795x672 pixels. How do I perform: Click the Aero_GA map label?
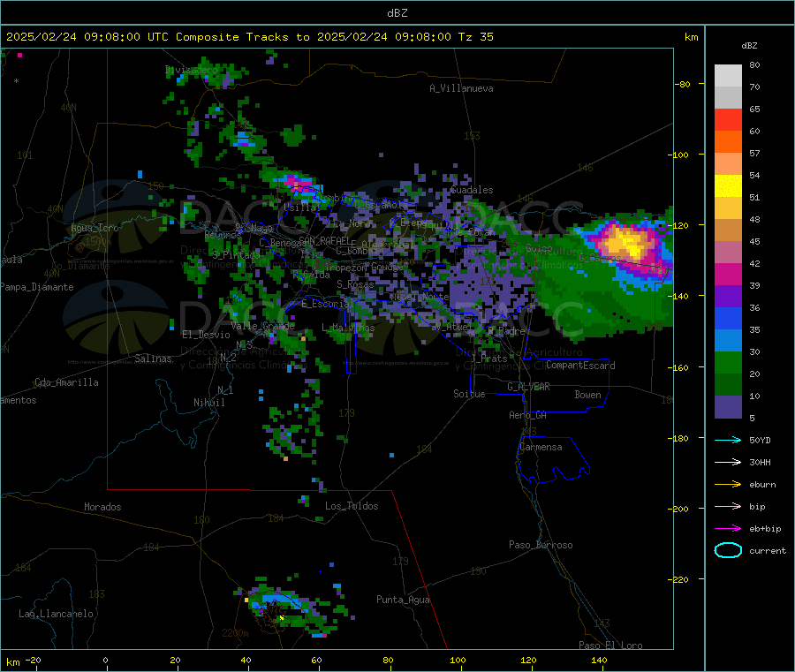click(528, 415)
